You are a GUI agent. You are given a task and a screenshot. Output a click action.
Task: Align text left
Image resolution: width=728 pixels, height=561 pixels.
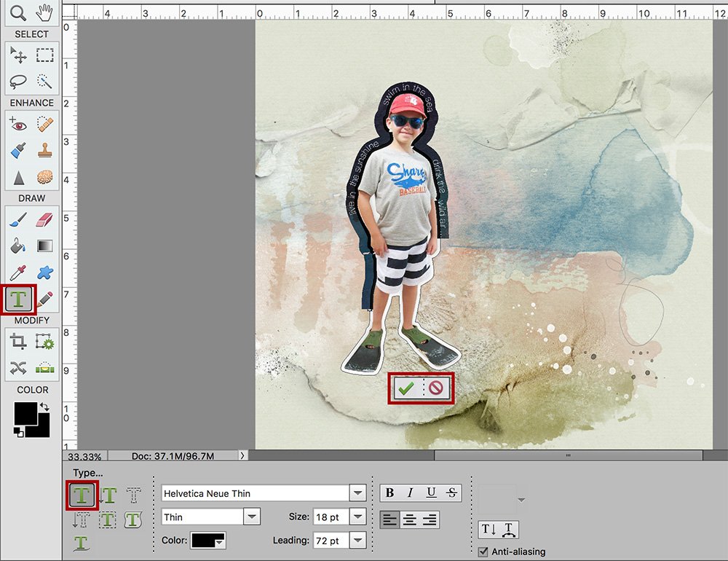(389, 519)
